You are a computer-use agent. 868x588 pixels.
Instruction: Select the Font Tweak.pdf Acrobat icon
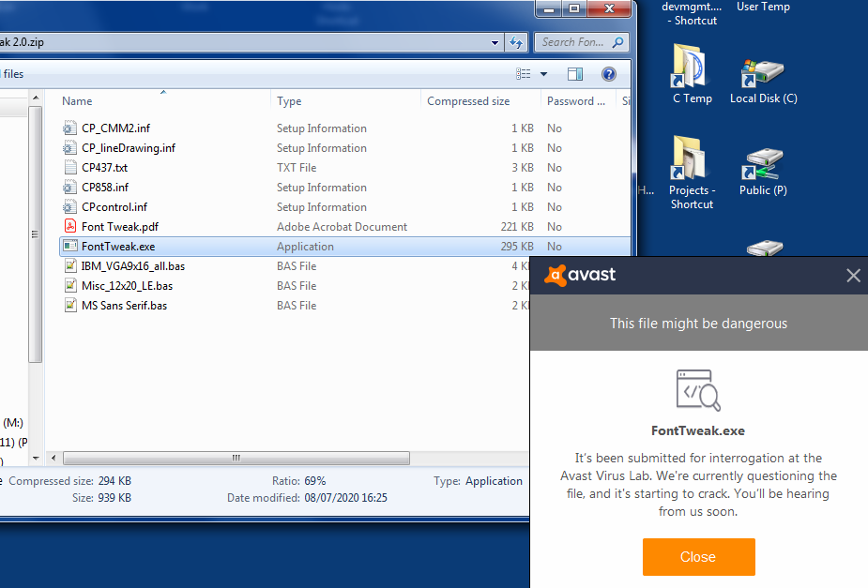(69, 227)
